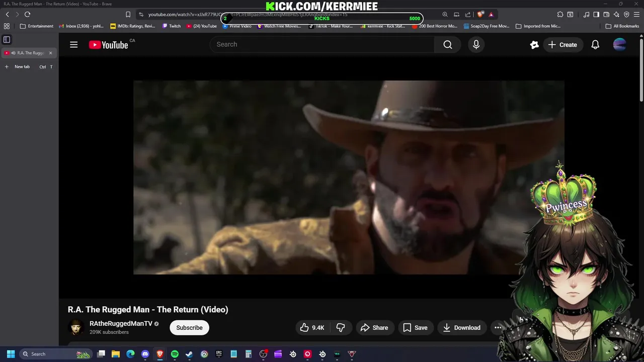The image size is (644, 362).
Task: Open the channel avatar of RAtheRuggedManTV
Action: point(76,328)
